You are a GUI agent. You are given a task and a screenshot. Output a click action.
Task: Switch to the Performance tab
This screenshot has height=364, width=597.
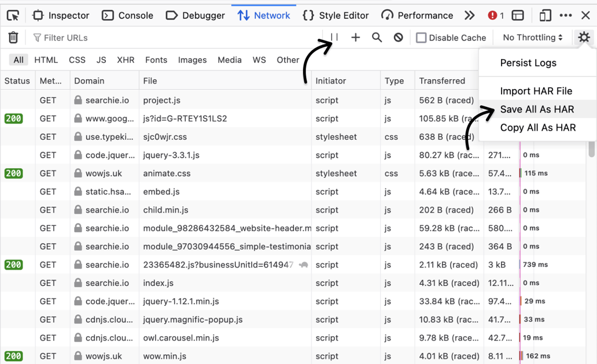coord(417,16)
